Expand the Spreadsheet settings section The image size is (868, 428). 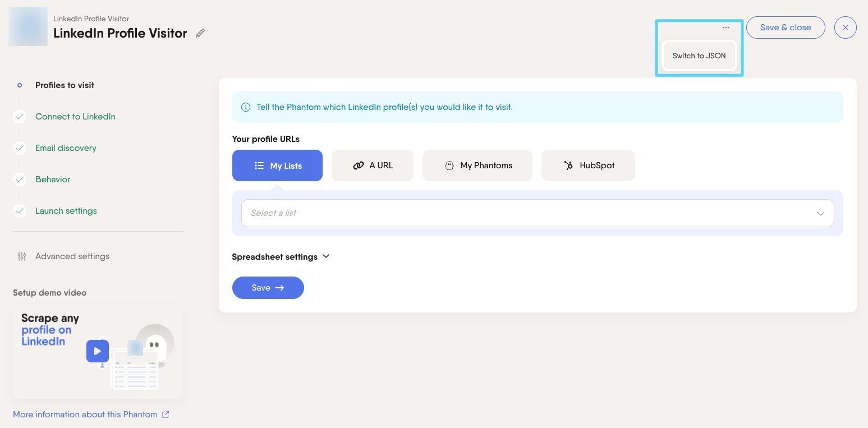281,257
